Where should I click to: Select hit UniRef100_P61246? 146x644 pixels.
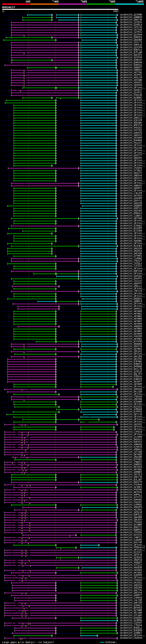click(131, 148)
